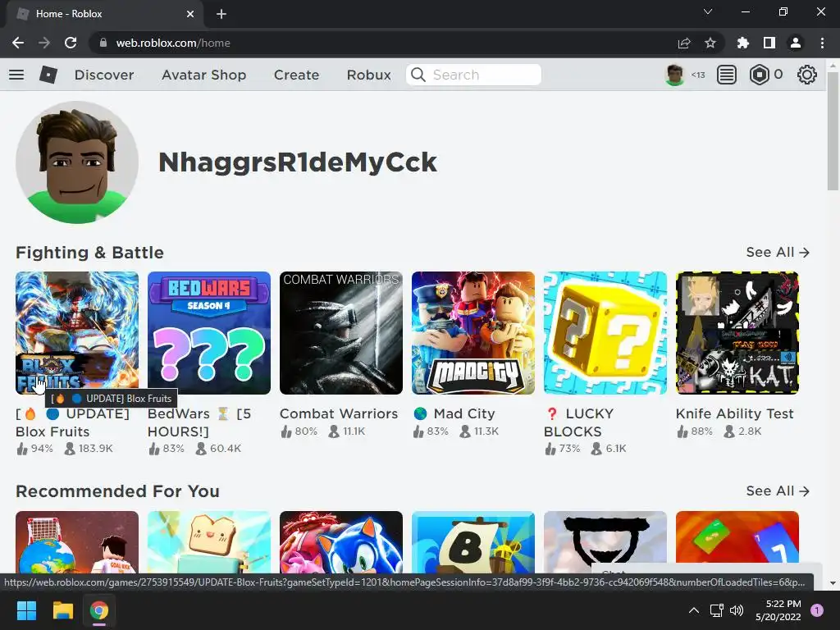
Task: See All Fighting & Battle games
Action: tap(778, 252)
